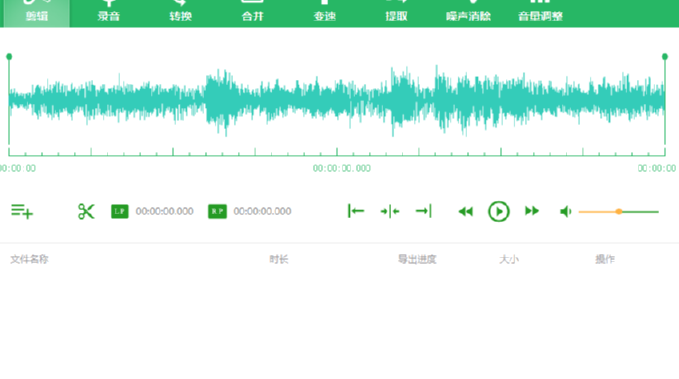The width and height of the screenshot is (679, 379).
Task: Click the right selection handle on waveform
Action: [x=665, y=57]
